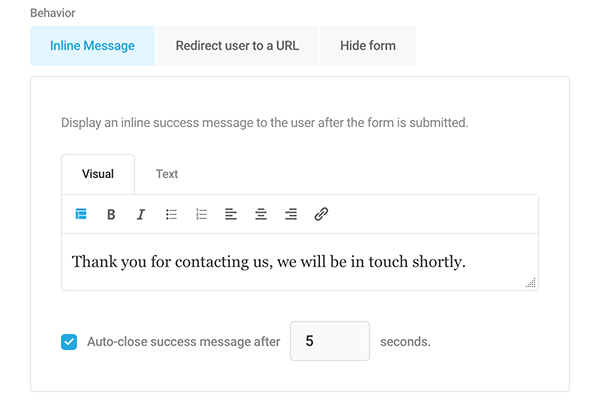
Task: Switch the editor to Text tab
Action: click(167, 174)
